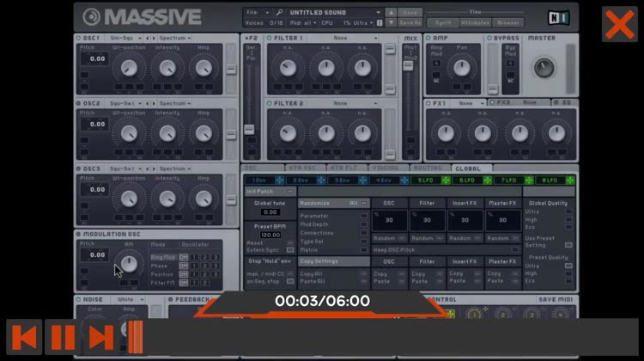Image resolution: width=644 pixels, height=361 pixels.
Task: Click the Save As button
Action: (410, 23)
